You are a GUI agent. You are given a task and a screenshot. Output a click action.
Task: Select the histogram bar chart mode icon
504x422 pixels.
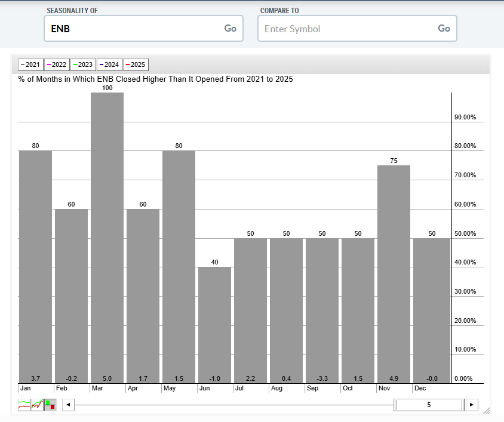[x=50, y=405]
